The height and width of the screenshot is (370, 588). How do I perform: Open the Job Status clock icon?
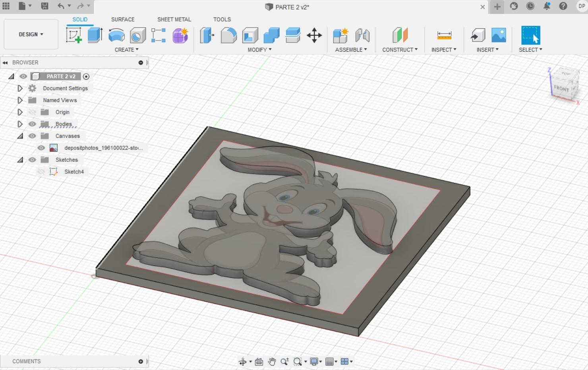pyautogui.click(x=530, y=6)
